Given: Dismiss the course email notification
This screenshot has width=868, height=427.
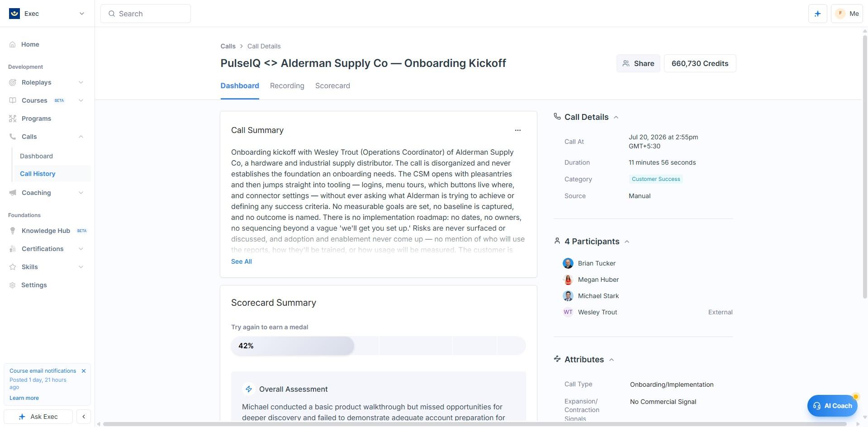Looking at the screenshot, I should click(84, 371).
